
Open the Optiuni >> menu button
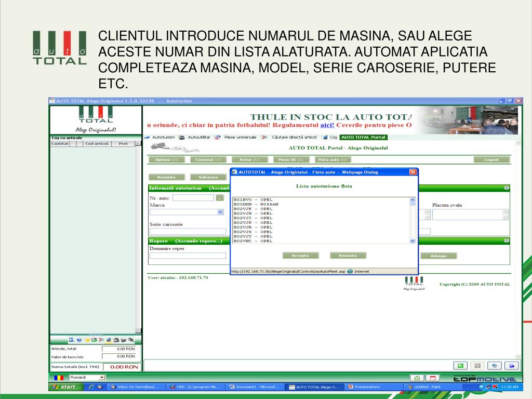pos(167,160)
